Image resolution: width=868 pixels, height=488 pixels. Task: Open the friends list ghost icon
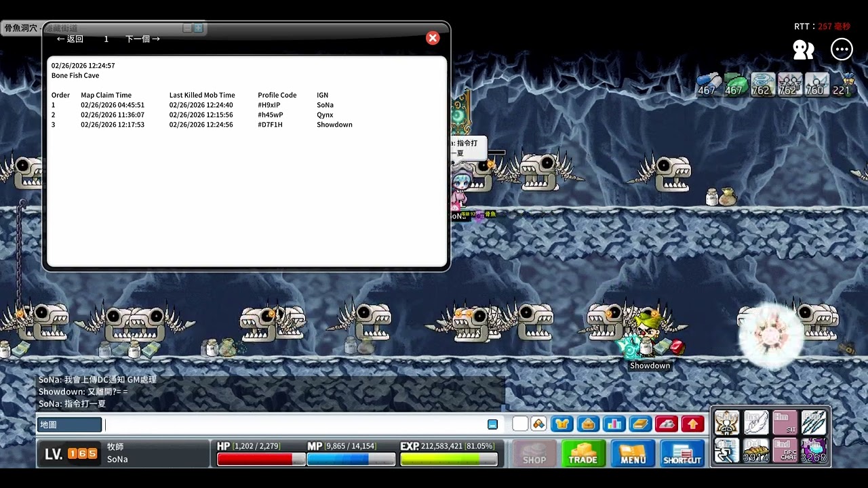coord(804,49)
